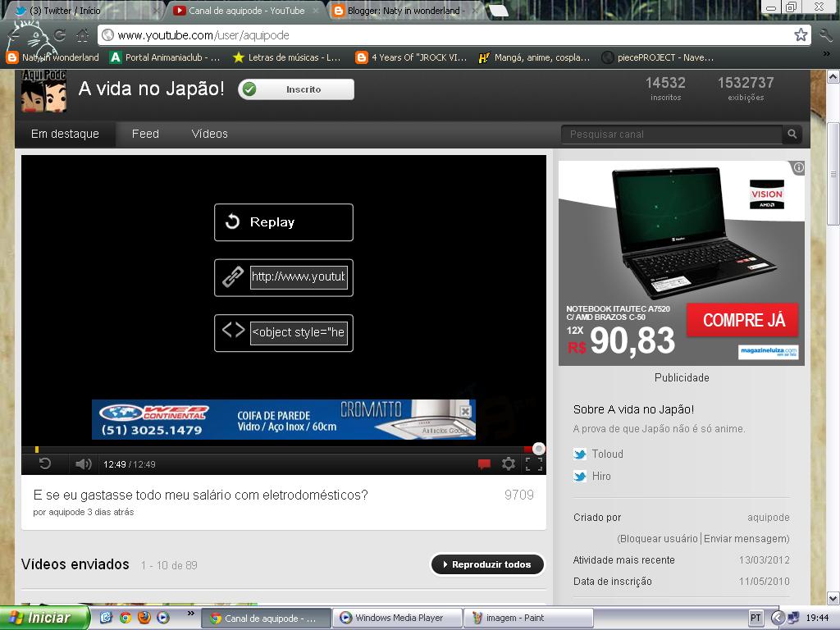Open piecePROJECT bookmark
Screen dimensions: 840x630
pos(658,57)
